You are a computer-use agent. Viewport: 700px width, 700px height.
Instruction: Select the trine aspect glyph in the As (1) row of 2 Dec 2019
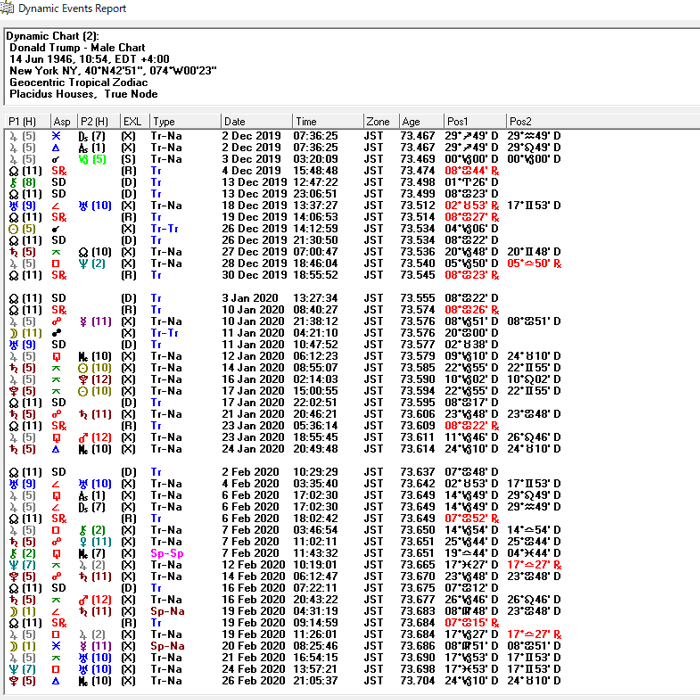pyautogui.click(x=56, y=148)
